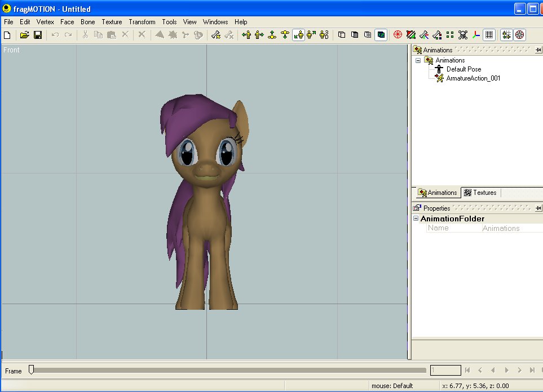Click the Frame slider thumb
Screen dimensions: 543x392
click(31, 370)
